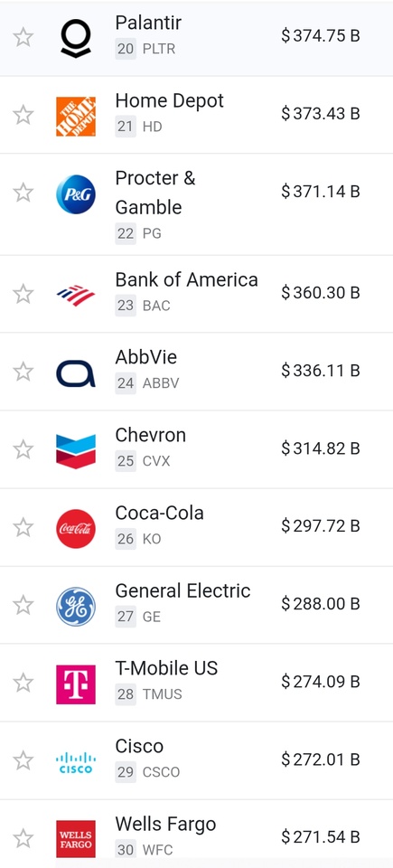Open the General Electric company name link
Image resolution: width=393 pixels, height=868 pixels.
tap(182, 590)
